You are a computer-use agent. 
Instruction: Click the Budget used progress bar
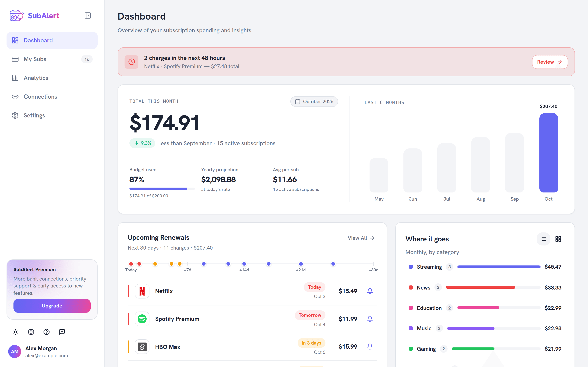tap(162, 189)
